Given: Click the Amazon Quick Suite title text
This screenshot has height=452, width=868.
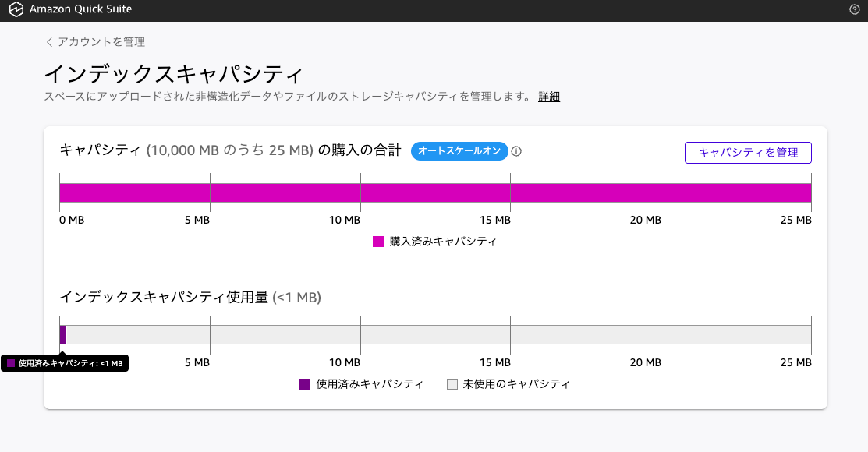Looking at the screenshot, I should coord(80,10).
